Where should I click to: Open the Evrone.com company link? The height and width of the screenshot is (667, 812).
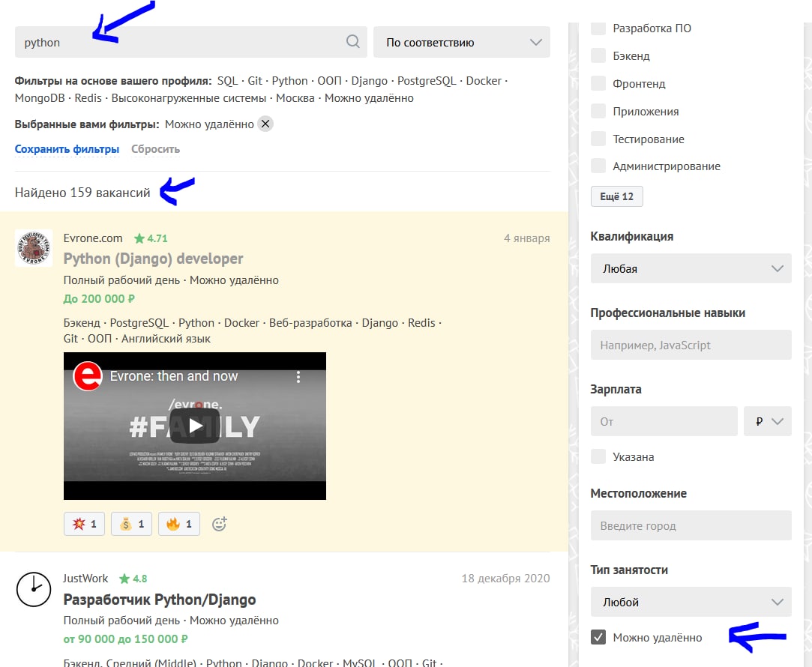click(93, 238)
